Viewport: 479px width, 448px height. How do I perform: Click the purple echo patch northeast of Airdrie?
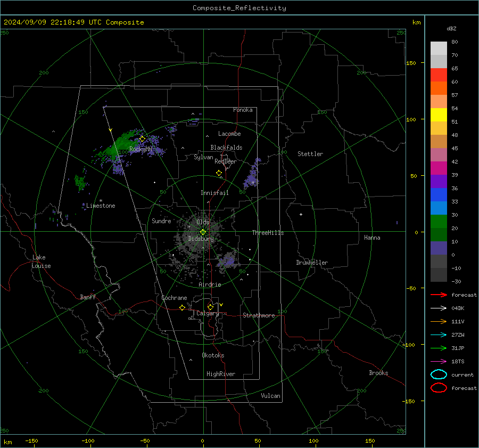tap(228, 260)
